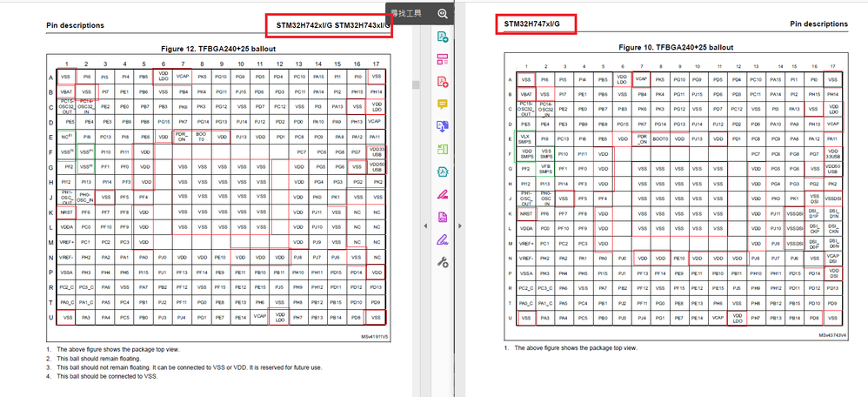Image resolution: width=868 pixels, height=397 pixels.
Task: Click the VREF+ cell in right ballout
Action: [x=526, y=244]
